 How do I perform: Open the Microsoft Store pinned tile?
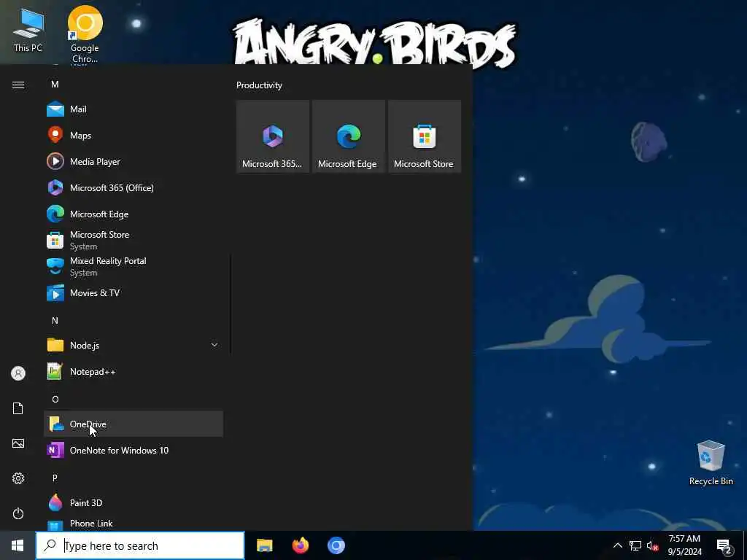pyautogui.click(x=424, y=136)
